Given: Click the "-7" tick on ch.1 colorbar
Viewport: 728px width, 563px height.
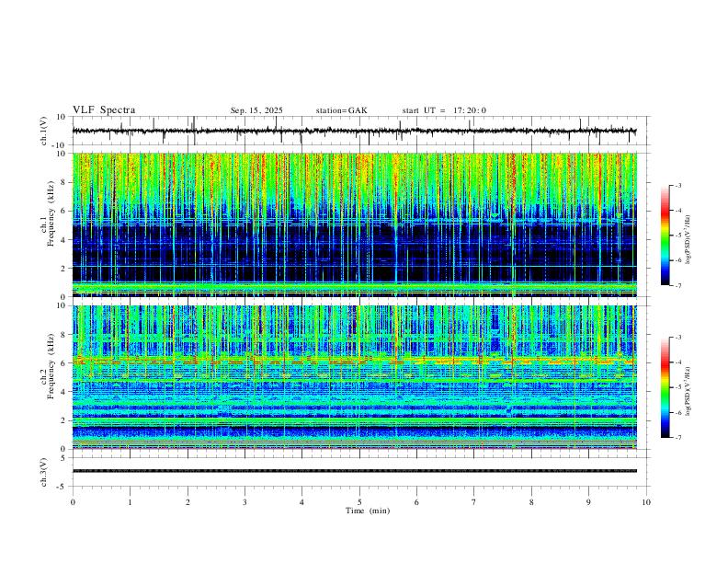Looking at the screenshot, I should pyautogui.click(x=677, y=286).
